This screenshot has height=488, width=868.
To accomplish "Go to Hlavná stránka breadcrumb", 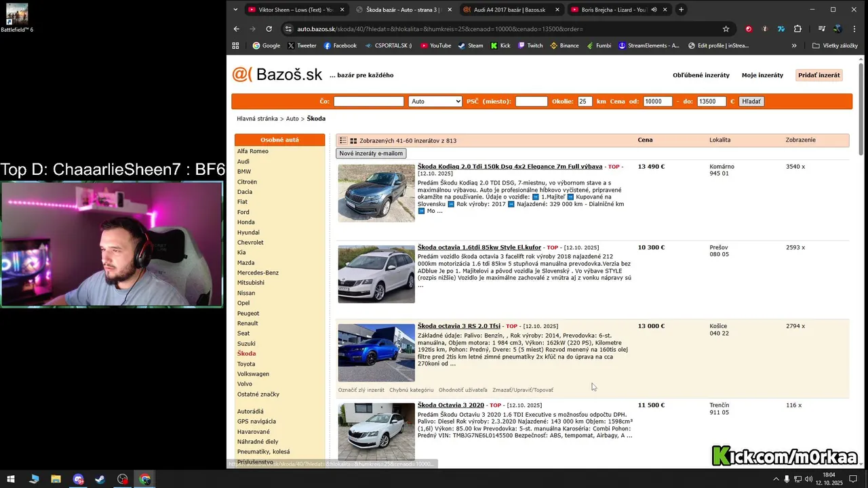I will coord(258,119).
